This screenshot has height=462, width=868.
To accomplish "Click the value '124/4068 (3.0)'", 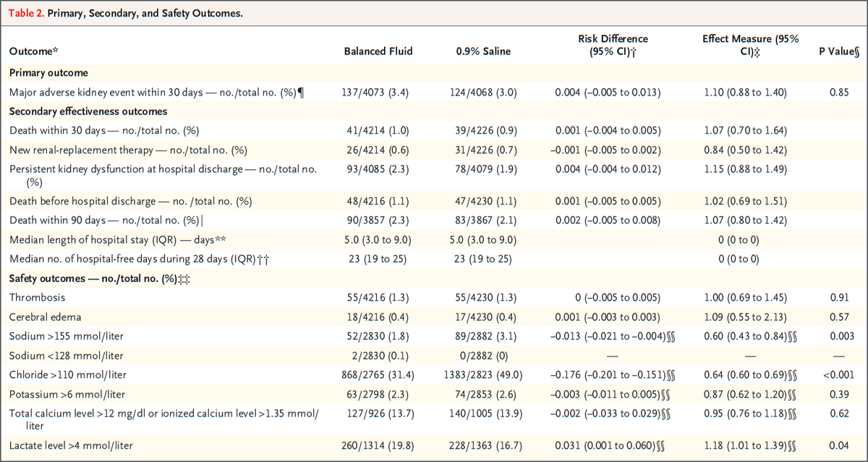I will (482, 93).
